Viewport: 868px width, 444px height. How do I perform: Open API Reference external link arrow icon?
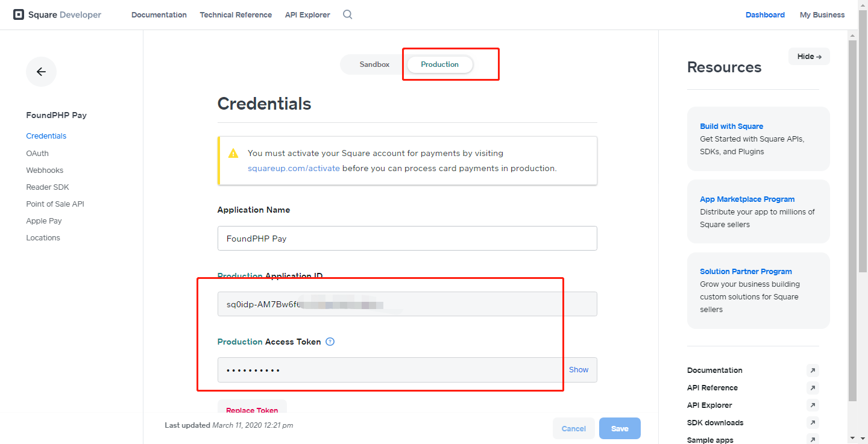813,388
